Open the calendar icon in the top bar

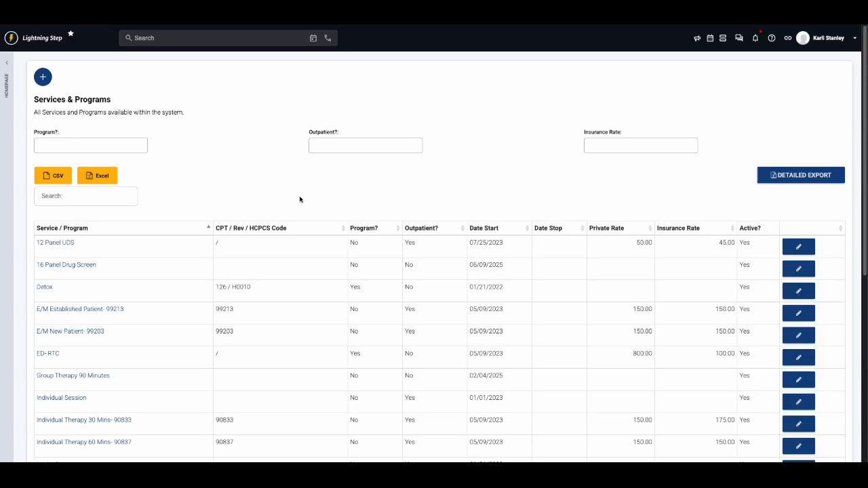point(709,38)
